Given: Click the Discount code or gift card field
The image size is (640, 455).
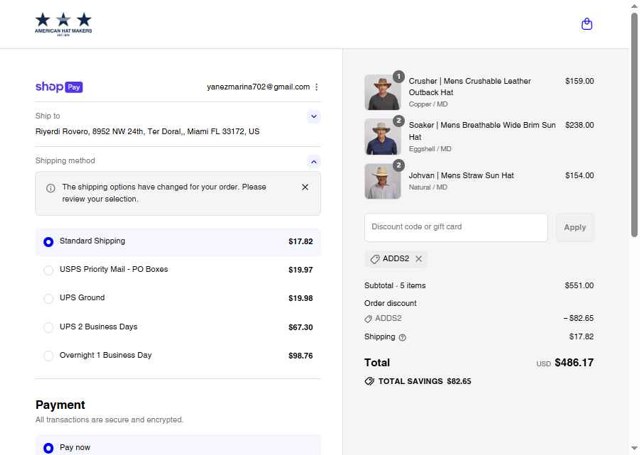Looking at the screenshot, I should pos(456,227).
